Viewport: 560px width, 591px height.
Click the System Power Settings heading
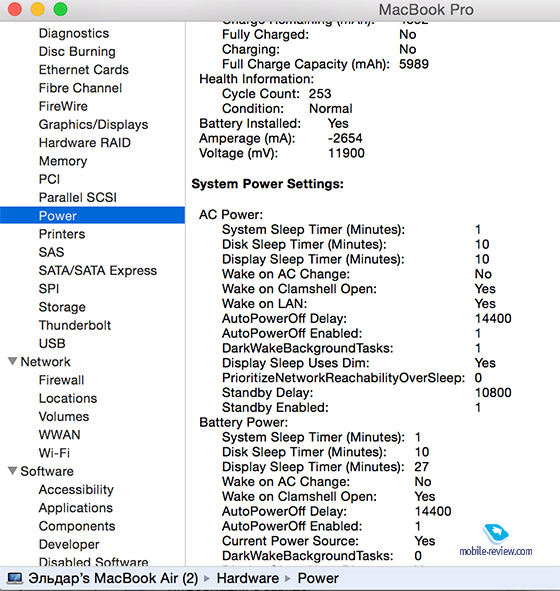pos(268,184)
